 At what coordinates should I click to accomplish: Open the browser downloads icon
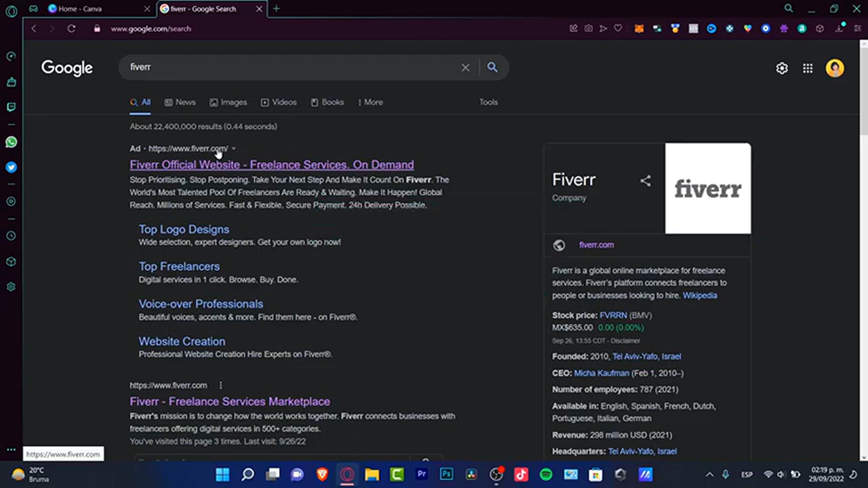839,28
